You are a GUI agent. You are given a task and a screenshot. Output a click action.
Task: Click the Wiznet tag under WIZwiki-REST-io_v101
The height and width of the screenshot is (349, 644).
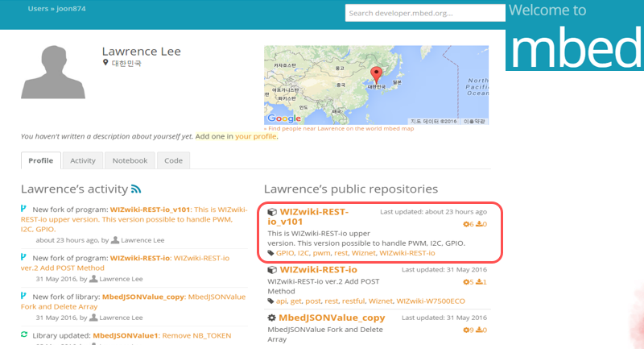364,253
